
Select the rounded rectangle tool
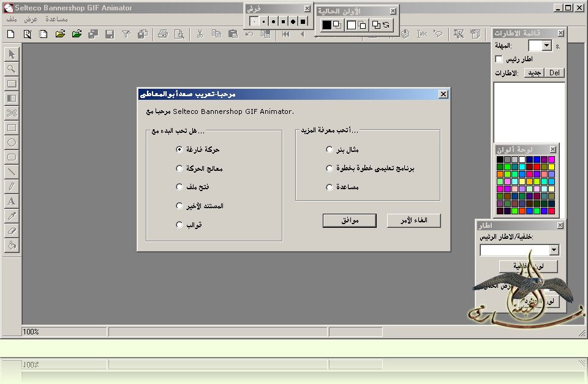click(12, 157)
